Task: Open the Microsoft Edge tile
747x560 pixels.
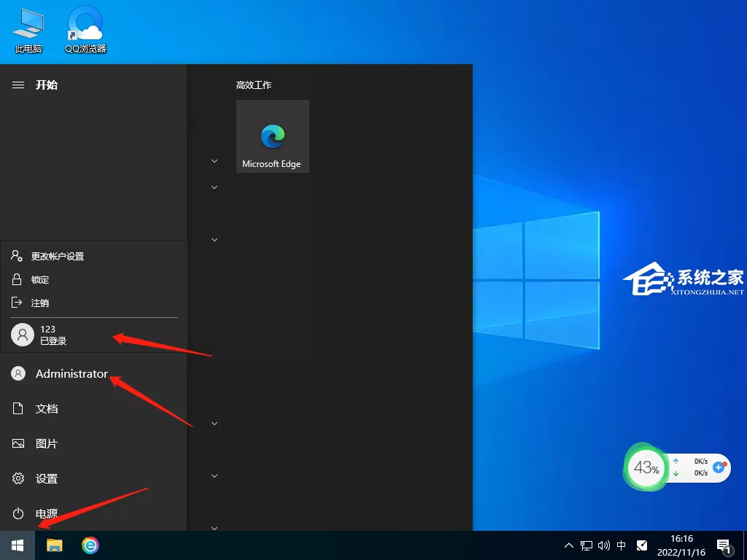Action: 273,136
